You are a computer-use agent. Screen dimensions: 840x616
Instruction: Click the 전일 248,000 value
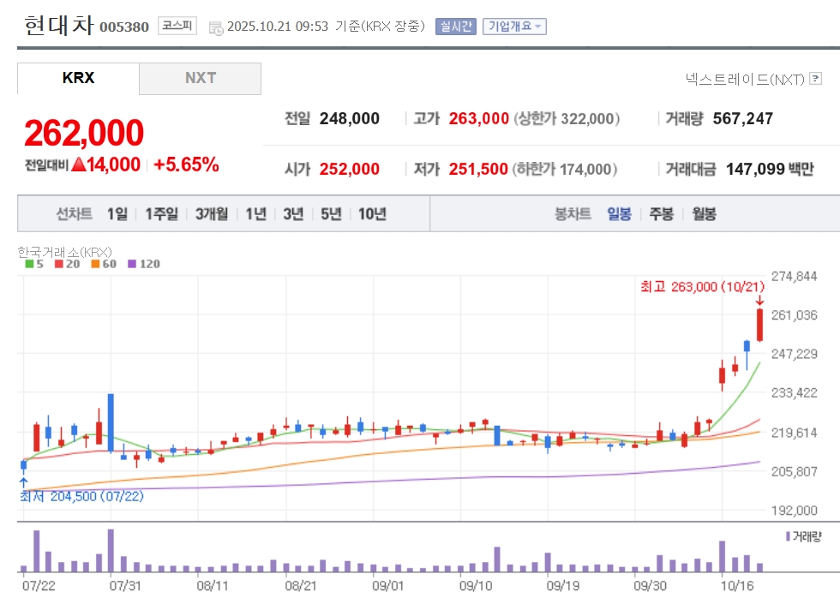(350, 118)
